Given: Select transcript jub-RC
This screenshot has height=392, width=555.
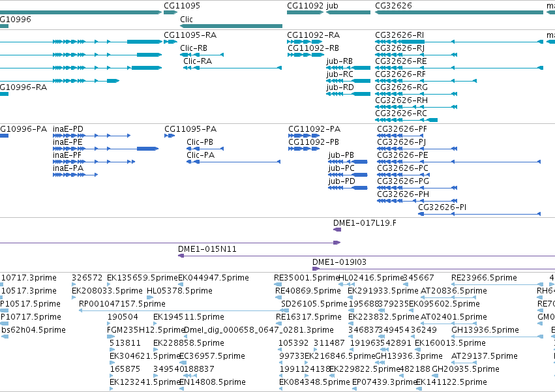Looking at the screenshot, I should [340, 74].
